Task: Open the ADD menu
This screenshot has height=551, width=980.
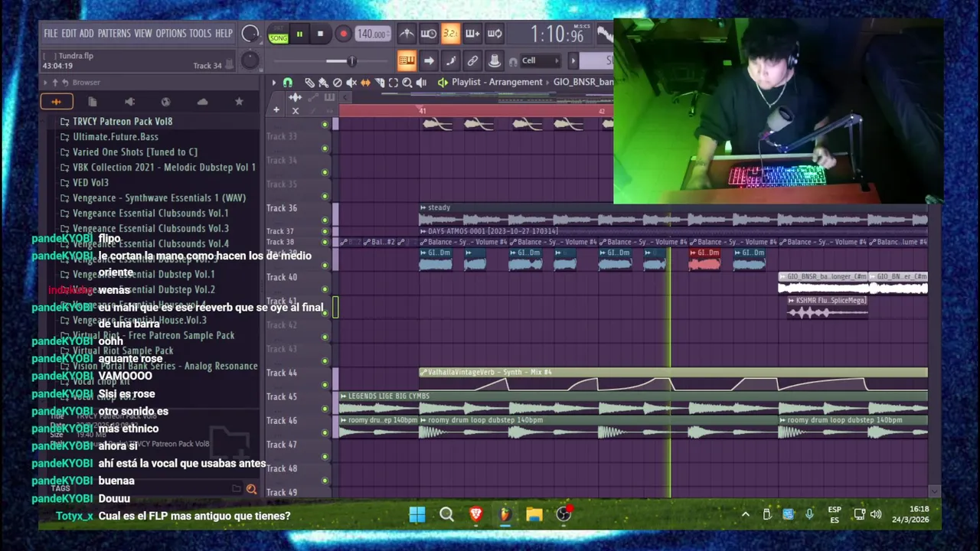Action: (87, 34)
